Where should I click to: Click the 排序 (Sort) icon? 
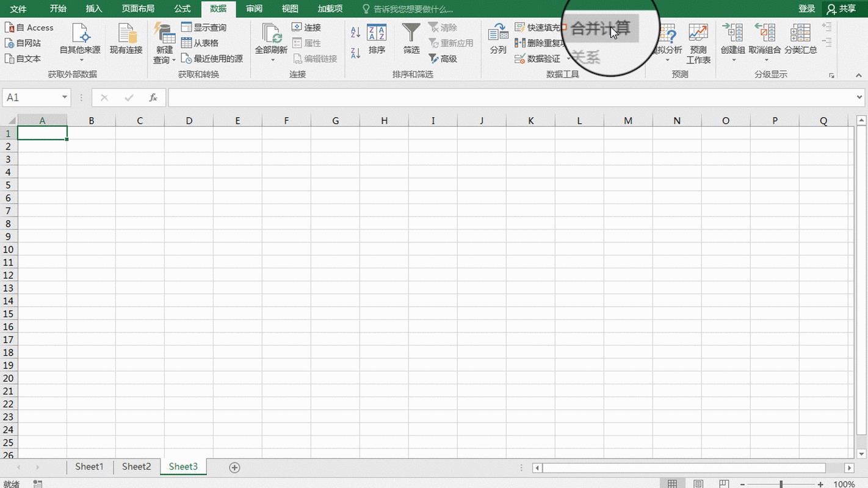(377, 34)
